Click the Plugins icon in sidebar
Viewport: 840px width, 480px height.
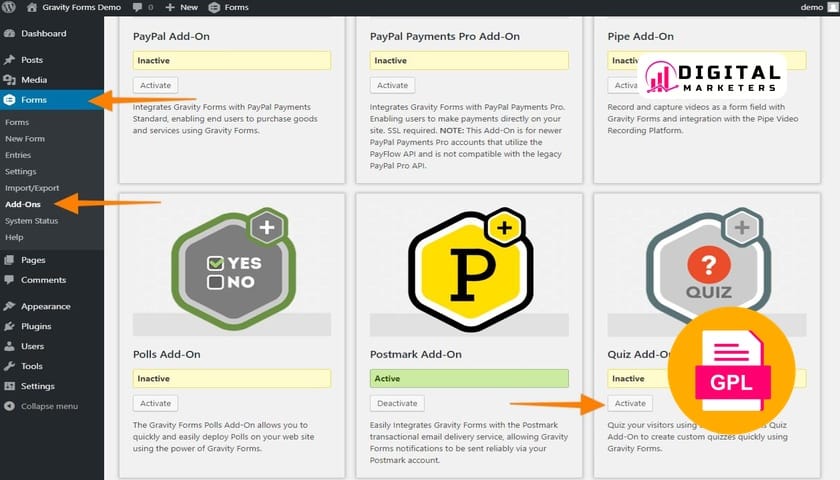coord(9,326)
